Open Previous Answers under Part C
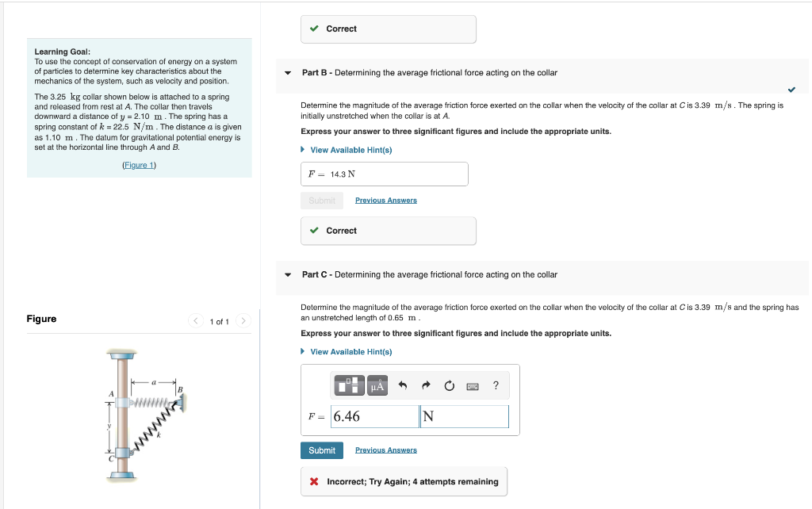 point(385,450)
